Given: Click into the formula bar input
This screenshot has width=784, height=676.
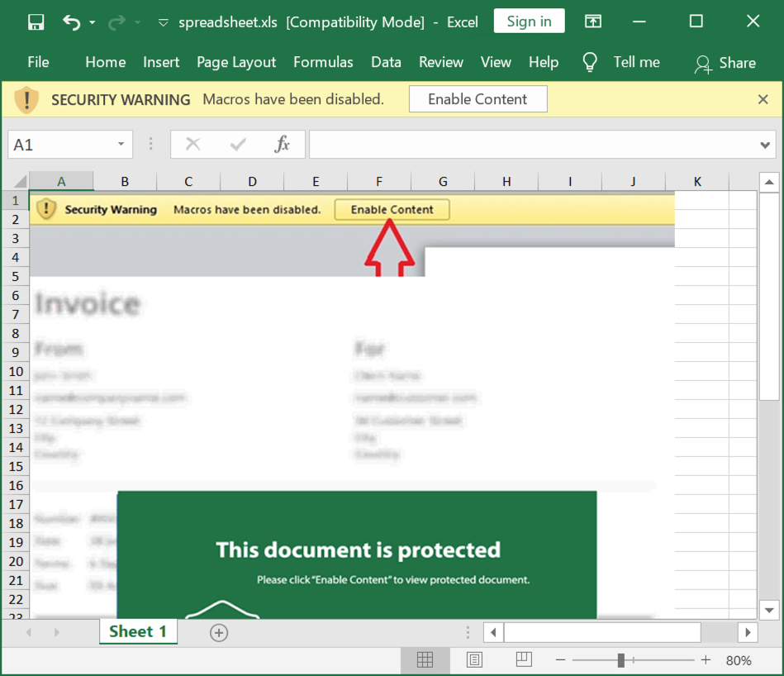Looking at the screenshot, I should click(x=533, y=145).
